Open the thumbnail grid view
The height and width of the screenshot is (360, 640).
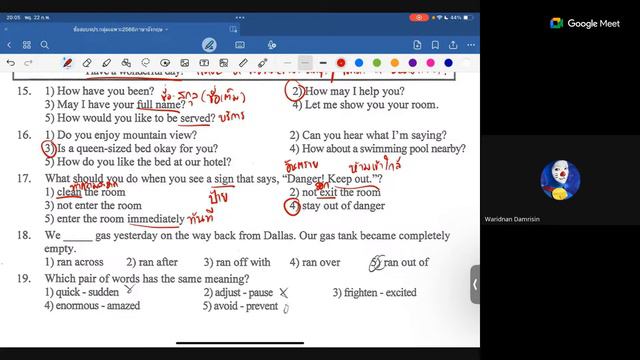[x=27, y=45]
